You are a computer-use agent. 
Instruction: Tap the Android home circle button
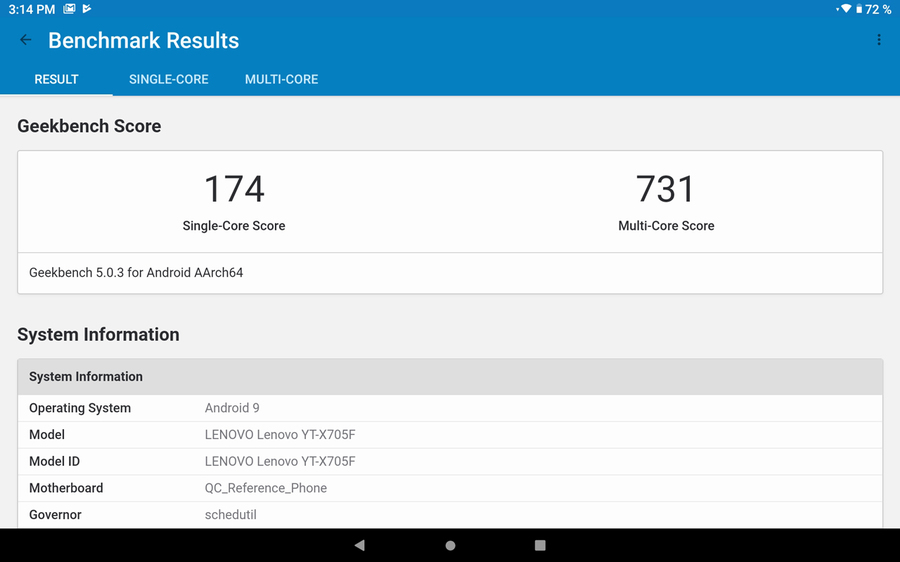pos(450,545)
